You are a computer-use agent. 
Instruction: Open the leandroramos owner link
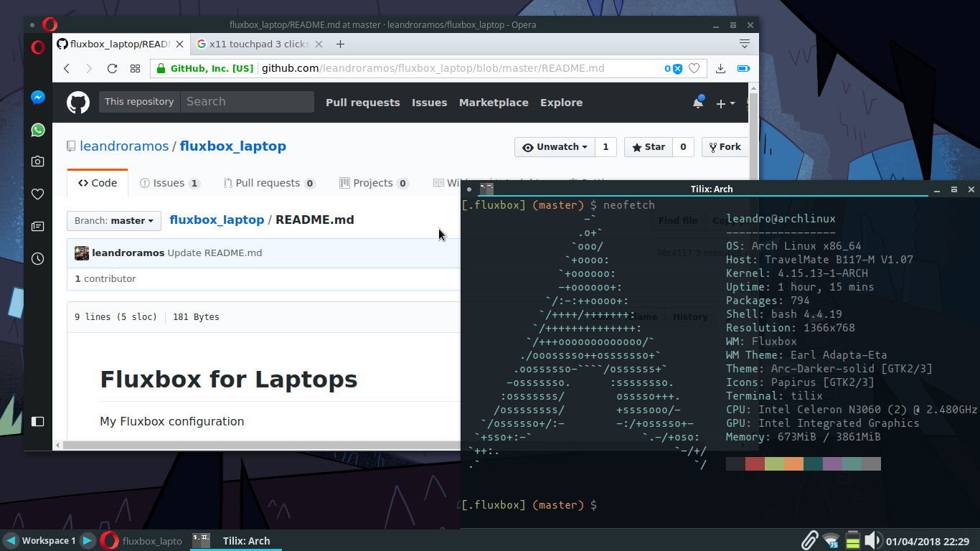124,146
